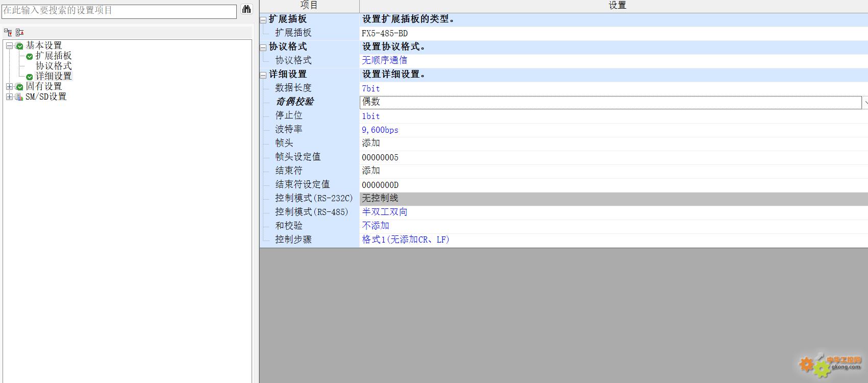
Task: Click the 基本设置 node status icon
Action: (x=19, y=46)
